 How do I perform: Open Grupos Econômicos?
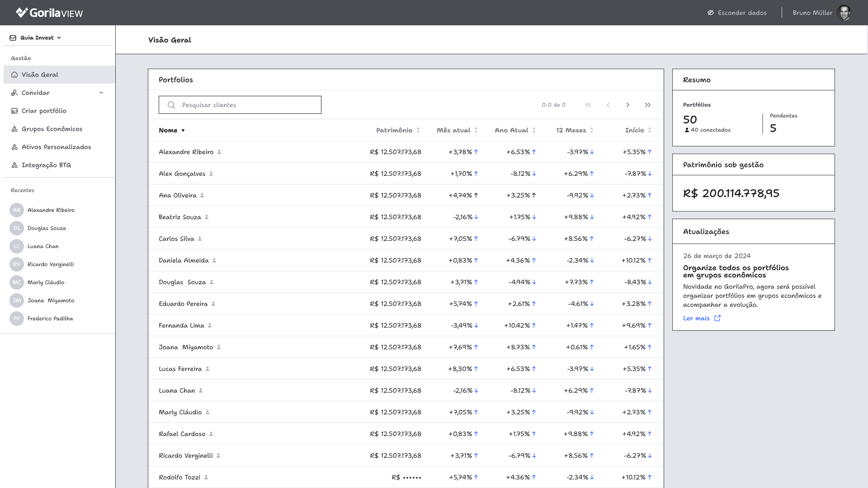tap(52, 129)
